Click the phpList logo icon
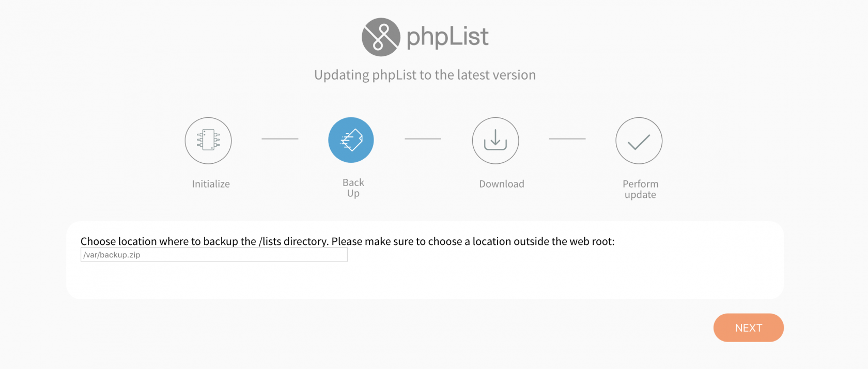Screen dimensions: 868x369 (381, 37)
